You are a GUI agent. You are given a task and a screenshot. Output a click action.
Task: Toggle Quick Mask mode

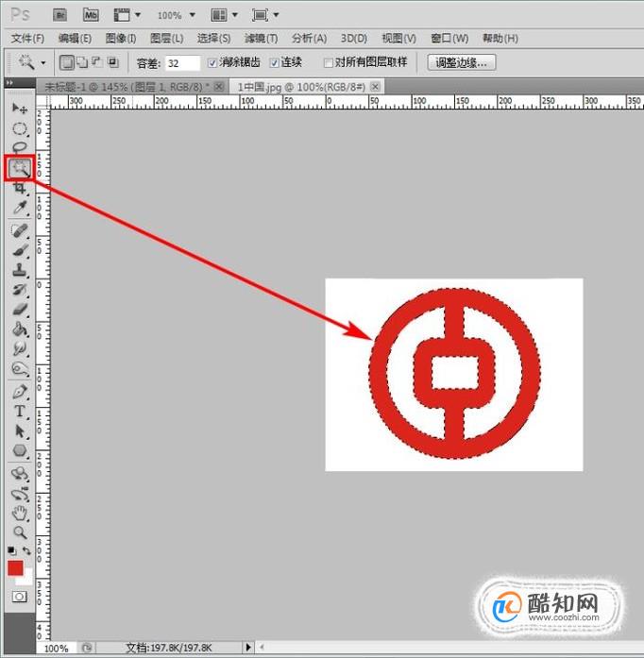[19, 597]
